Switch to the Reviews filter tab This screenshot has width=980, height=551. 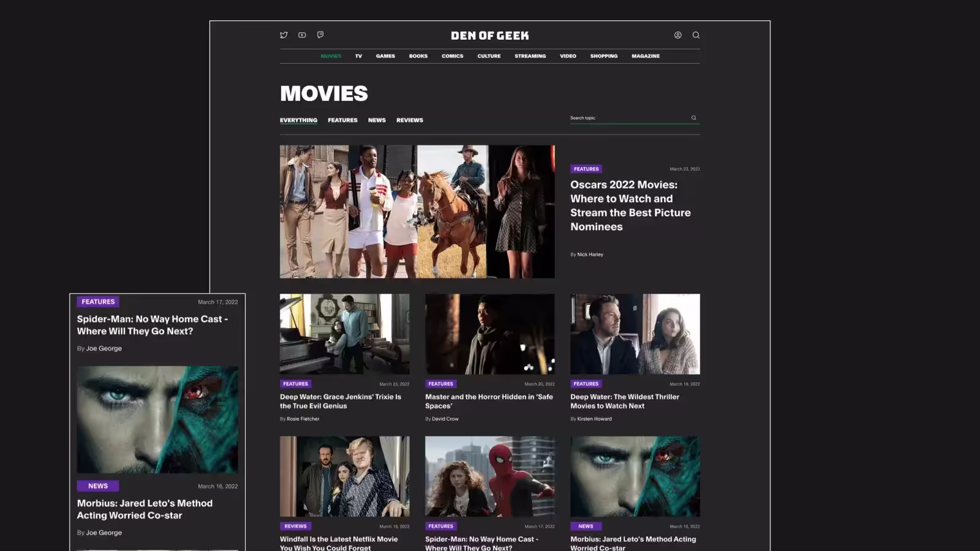pos(409,120)
